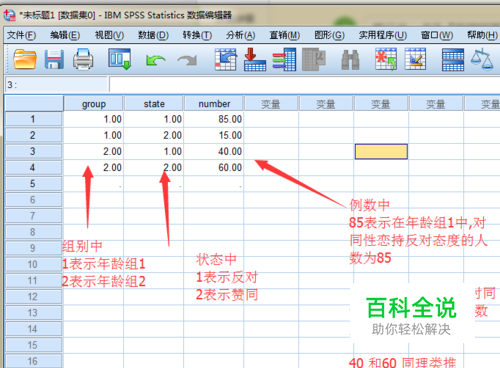Open the 数据(D) menu
This screenshot has width=500, height=368.
(153, 35)
